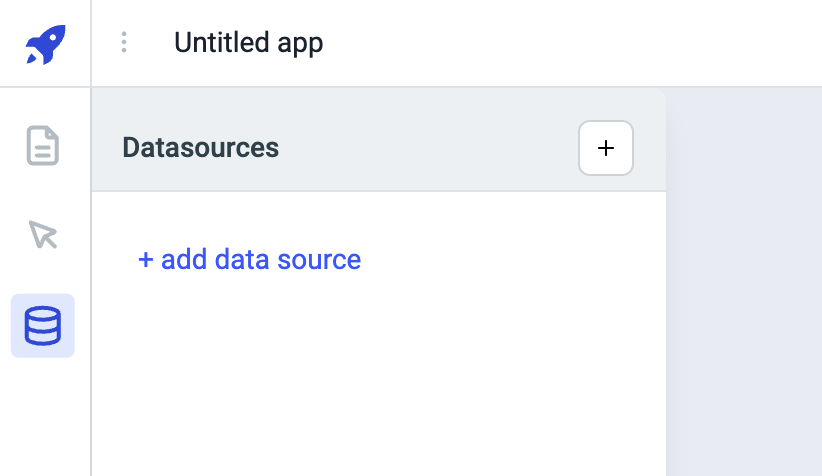The width and height of the screenshot is (822, 476).
Task: Rename the app by clicking its title
Action: [x=248, y=43]
